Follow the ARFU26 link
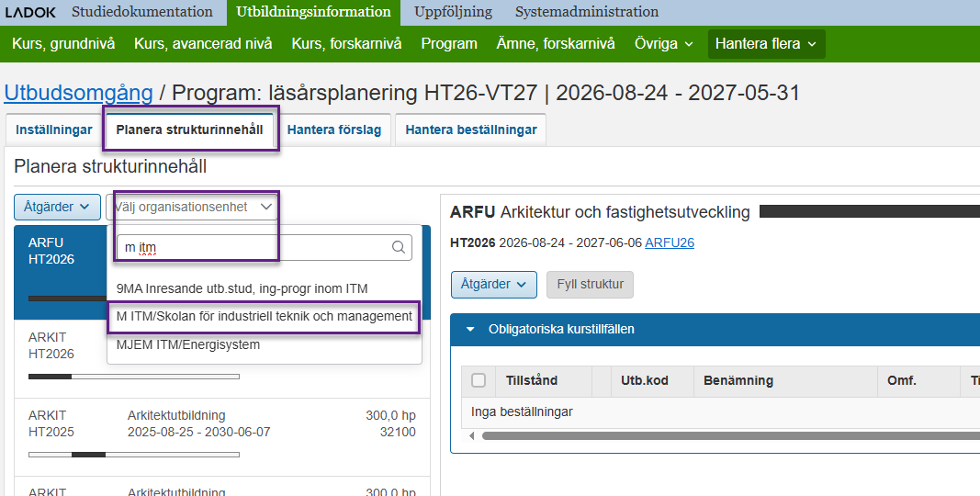The width and height of the screenshot is (980, 496). (x=670, y=242)
